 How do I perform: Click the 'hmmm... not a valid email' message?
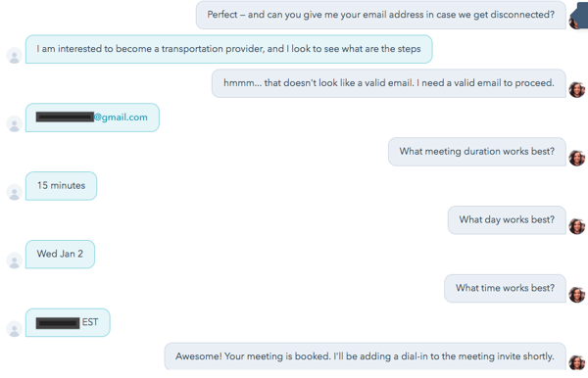click(x=388, y=83)
